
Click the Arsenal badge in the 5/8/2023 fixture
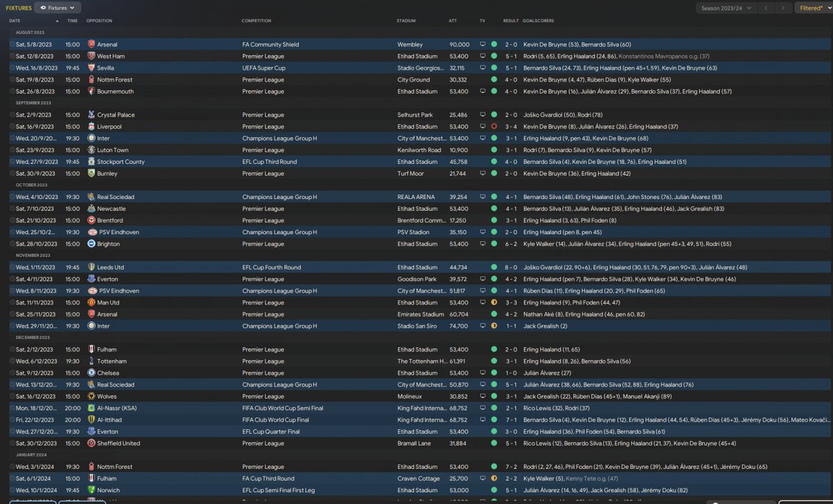click(91, 45)
